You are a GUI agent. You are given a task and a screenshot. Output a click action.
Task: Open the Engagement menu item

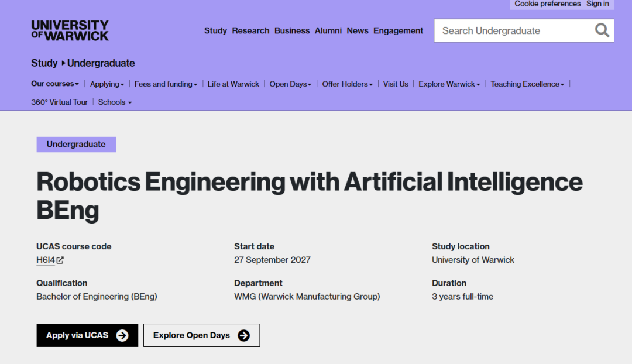[x=399, y=30]
